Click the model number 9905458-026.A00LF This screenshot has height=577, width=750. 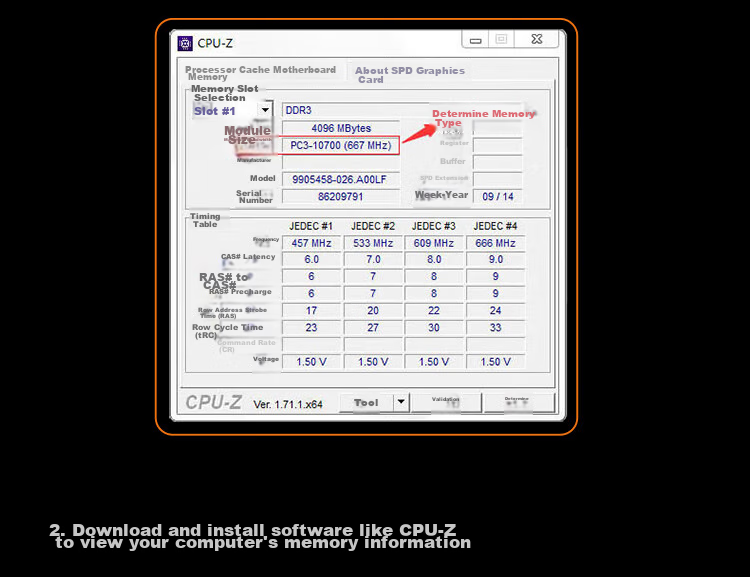tap(341, 179)
